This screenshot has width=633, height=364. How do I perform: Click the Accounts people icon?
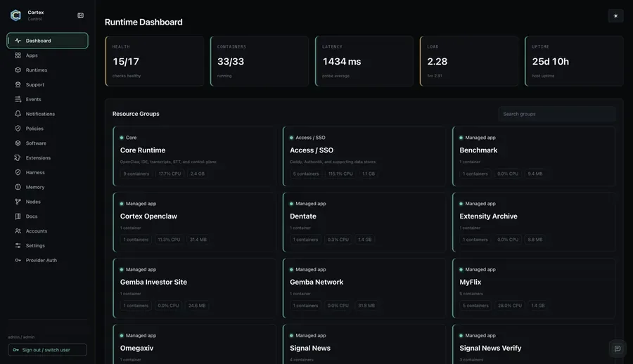(18, 230)
